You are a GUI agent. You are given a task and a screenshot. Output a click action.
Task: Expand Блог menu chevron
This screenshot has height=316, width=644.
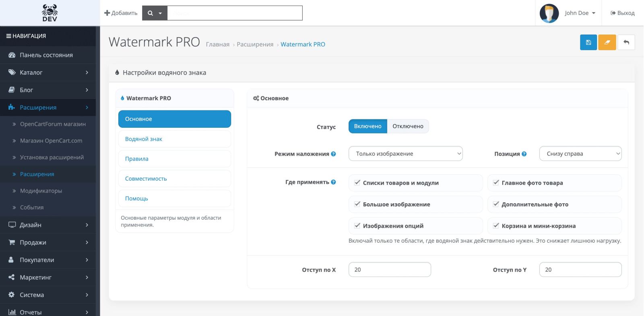87,90
